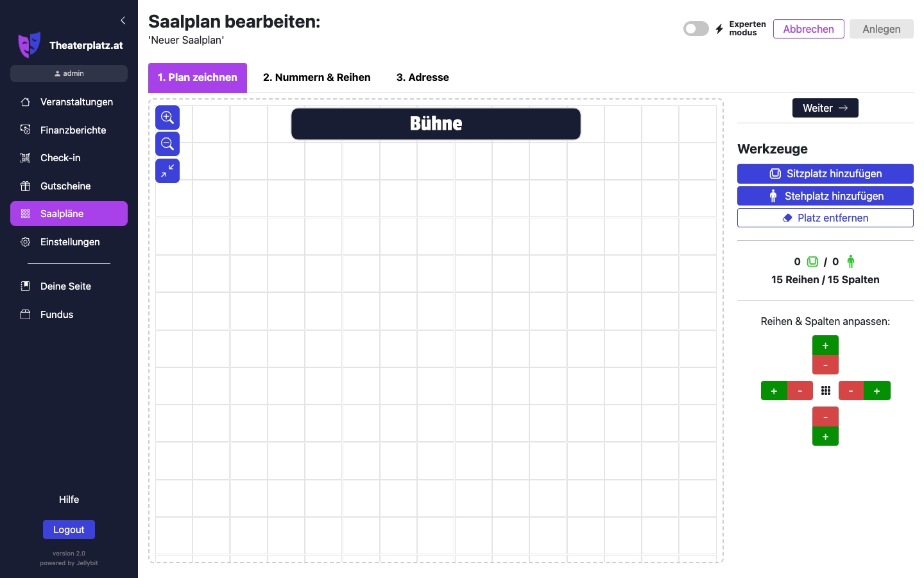Add a row with the top plus stepper

pyautogui.click(x=825, y=345)
